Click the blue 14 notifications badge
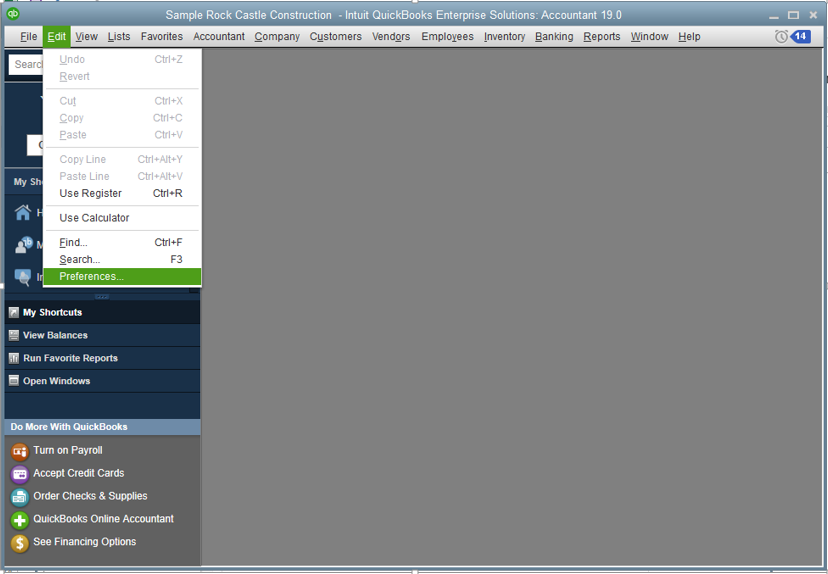Image resolution: width=828 pixels, height=574 pixels. pyautogui.click(x=801, y=36)
